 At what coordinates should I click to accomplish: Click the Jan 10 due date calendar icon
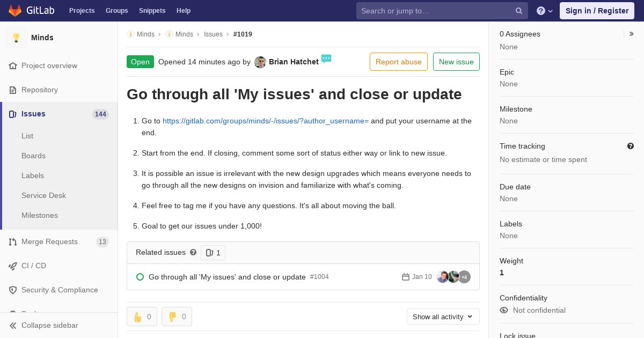click(x=406, y=277)
